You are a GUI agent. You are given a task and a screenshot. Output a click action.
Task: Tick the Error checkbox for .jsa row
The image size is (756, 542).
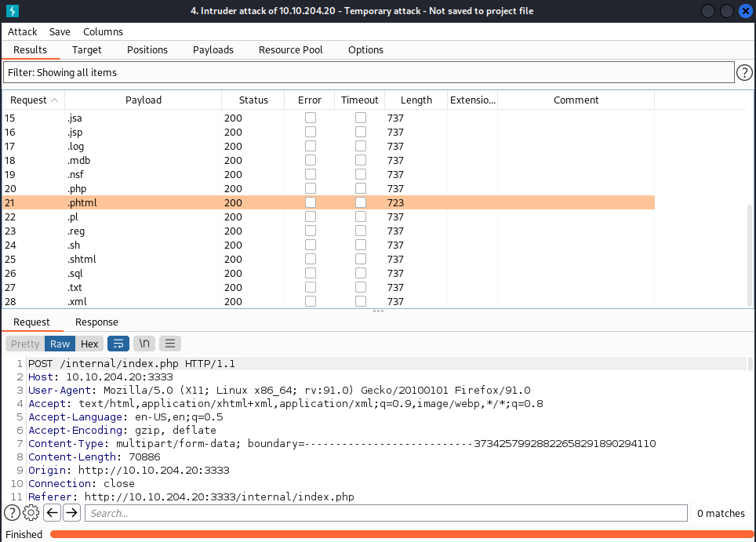[x=311, y=118]
